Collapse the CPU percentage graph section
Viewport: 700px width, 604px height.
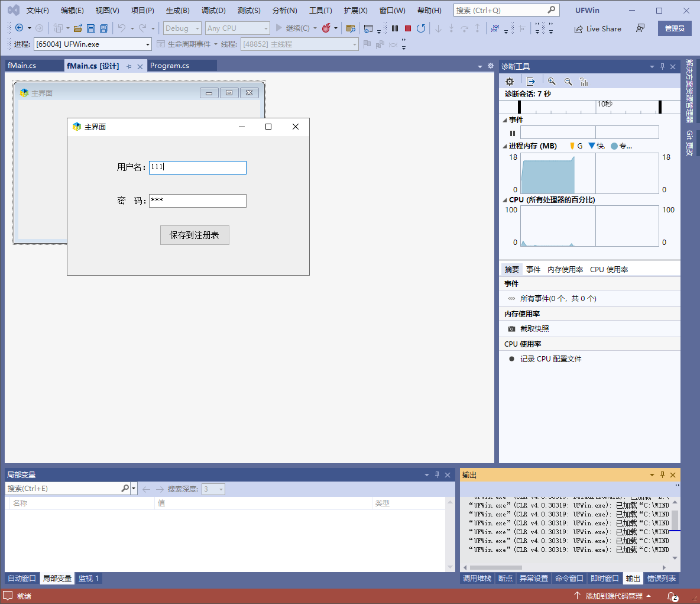(x=505, y=200)
